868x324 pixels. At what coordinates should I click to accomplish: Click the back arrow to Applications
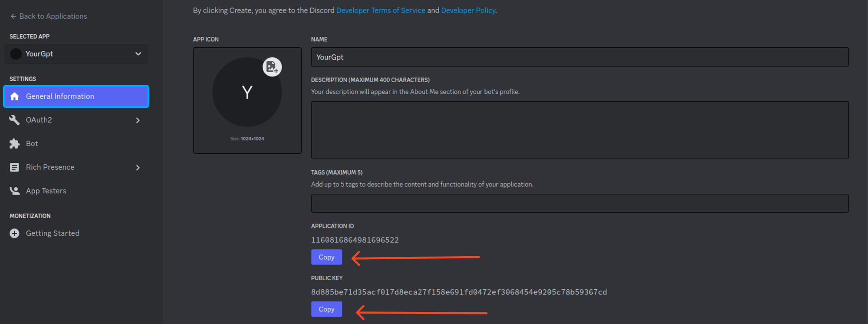pyautogui.click(x=13, y=16)
